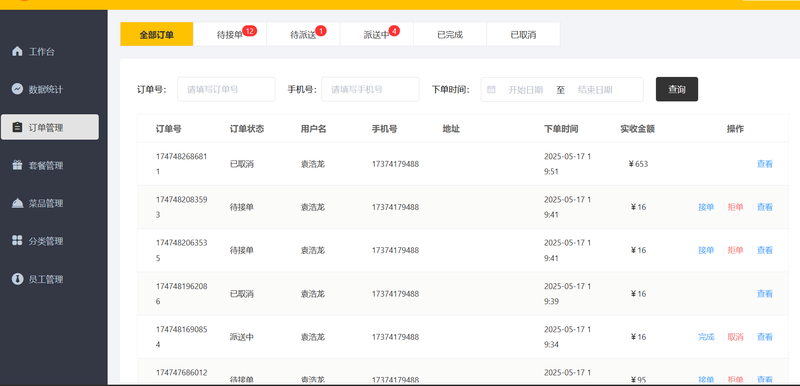Click the dish cover icon beside 菜品管理

point(17,203)
